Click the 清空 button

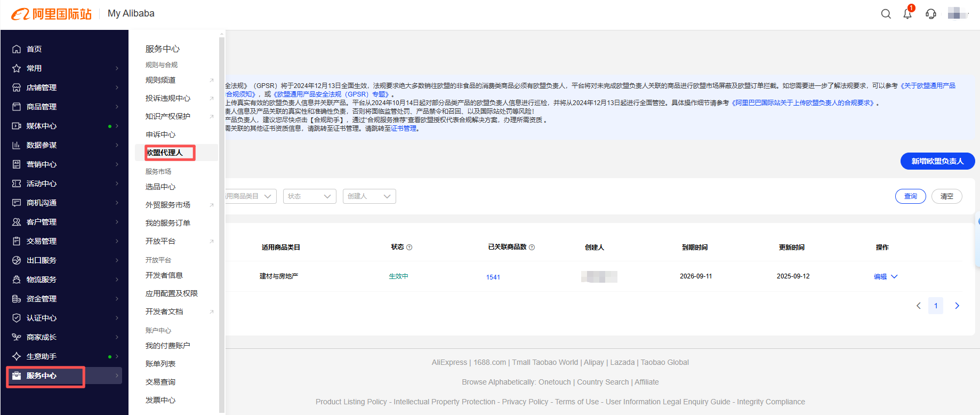[x=946, y=196]
